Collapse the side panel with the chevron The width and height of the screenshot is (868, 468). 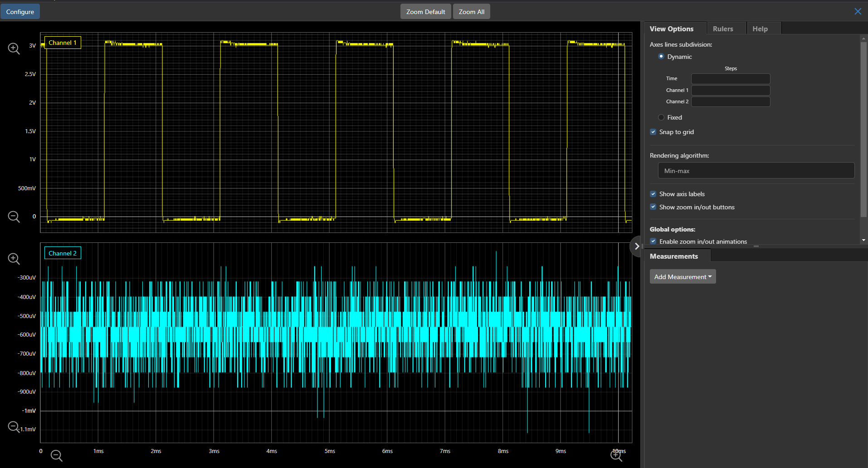[x=637, y=246]
